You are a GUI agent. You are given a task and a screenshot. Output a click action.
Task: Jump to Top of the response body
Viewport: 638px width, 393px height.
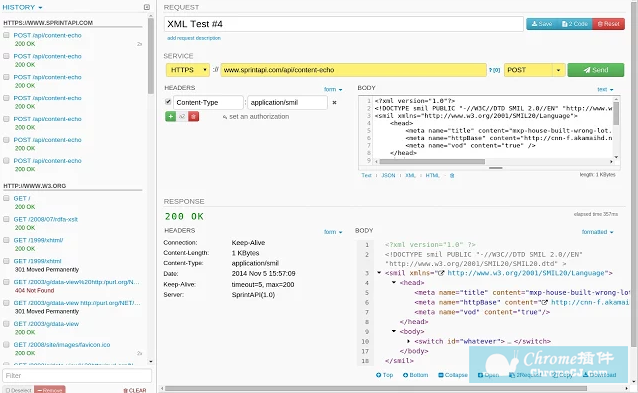[x=385, y=375]
